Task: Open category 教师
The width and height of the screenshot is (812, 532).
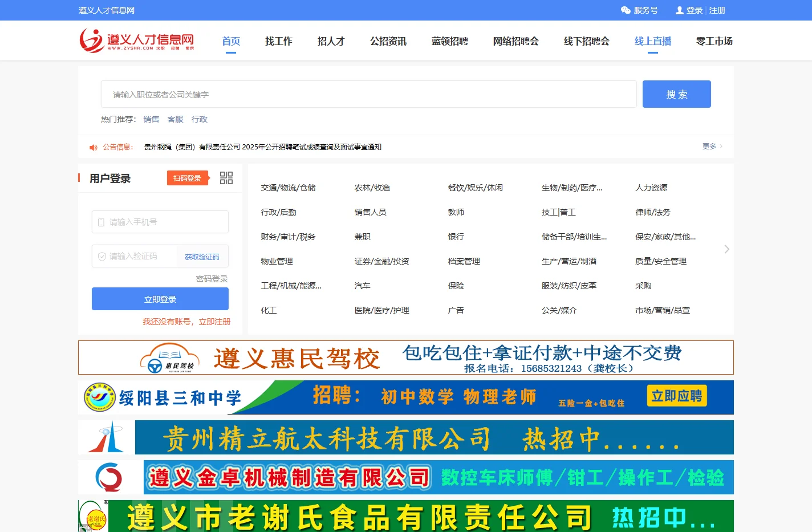Action: pyautogui.click(x=456, y=212)
